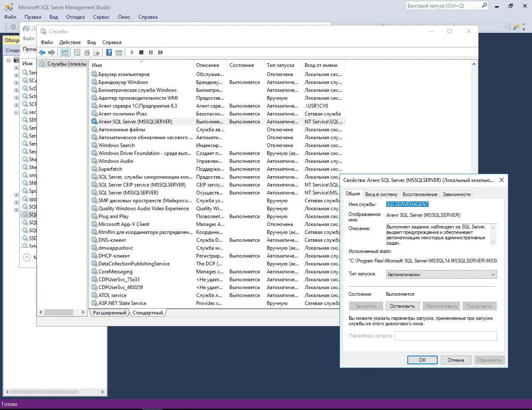Click the back arrow in Services toolbar
The width and height of the screenshot is (532, 410).
42,52
